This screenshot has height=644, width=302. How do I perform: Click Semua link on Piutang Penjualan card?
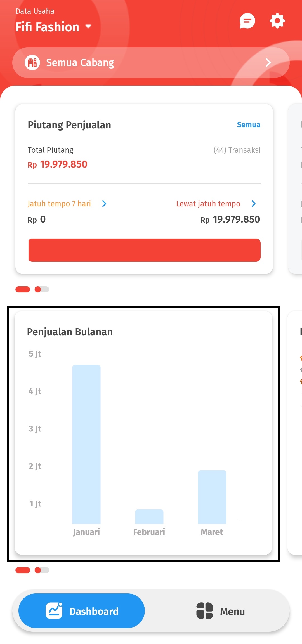point(248,125)
